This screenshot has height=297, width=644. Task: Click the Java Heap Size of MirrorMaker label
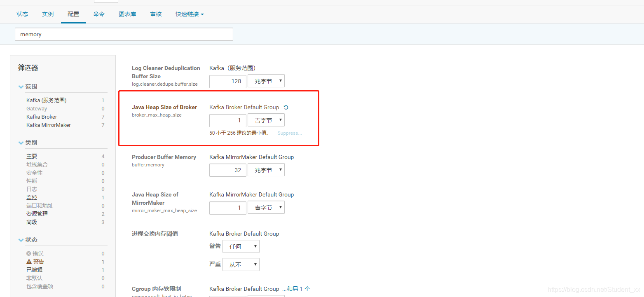155,199
